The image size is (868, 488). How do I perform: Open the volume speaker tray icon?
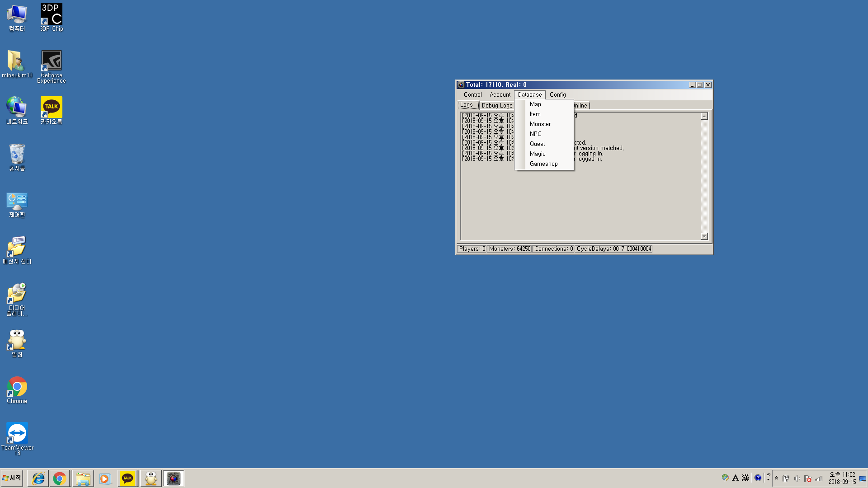click(x=797, y=479)
